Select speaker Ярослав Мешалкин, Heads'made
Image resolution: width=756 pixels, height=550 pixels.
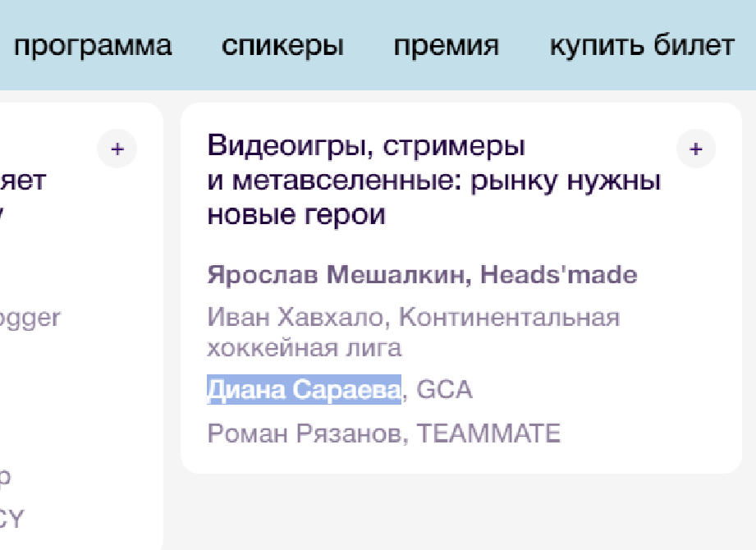[423, 275]
